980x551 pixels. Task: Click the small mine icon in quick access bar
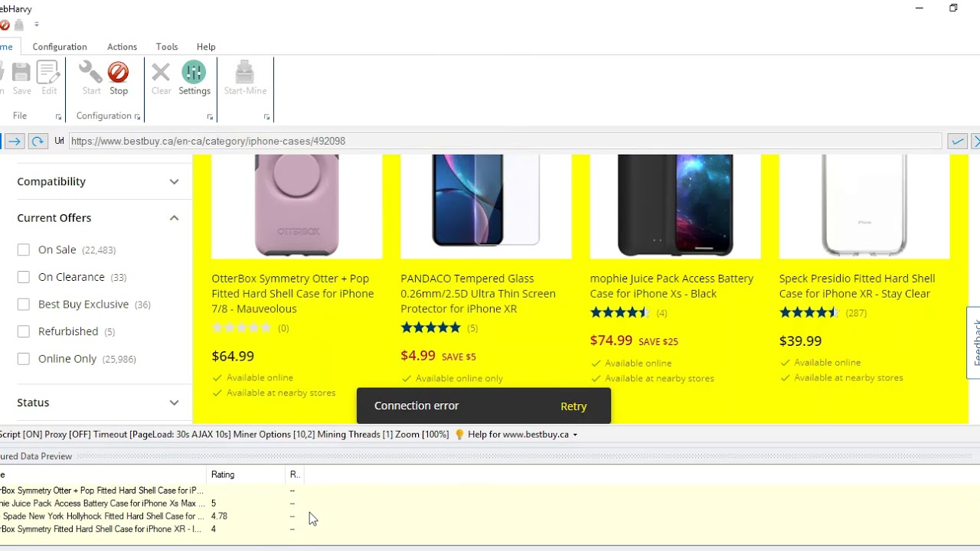[x=19, y=24]
